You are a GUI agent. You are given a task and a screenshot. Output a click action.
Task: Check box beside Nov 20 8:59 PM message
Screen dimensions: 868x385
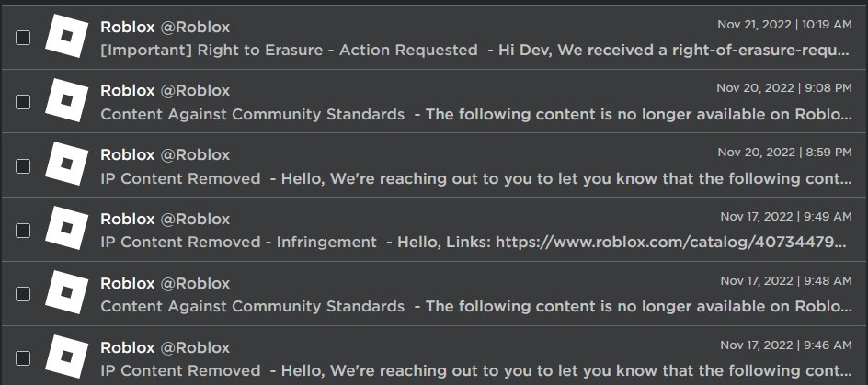(x=23, y=166)
